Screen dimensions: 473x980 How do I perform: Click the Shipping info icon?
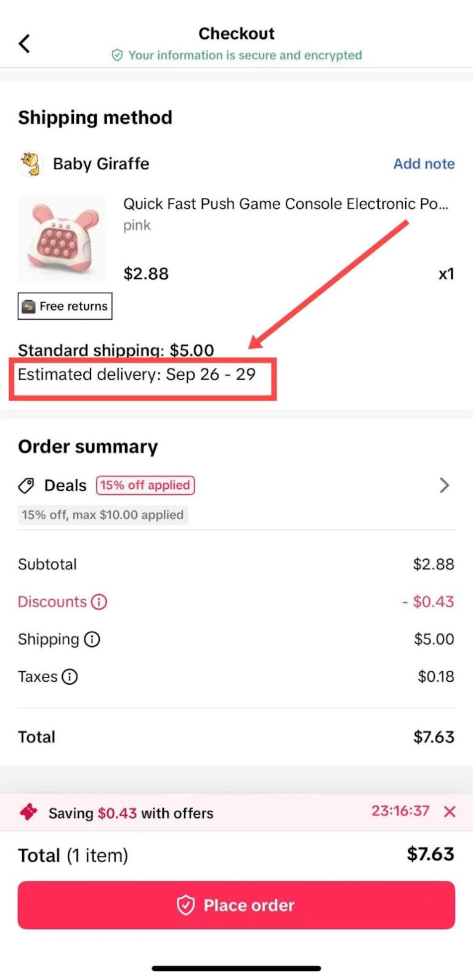(91, 639)
